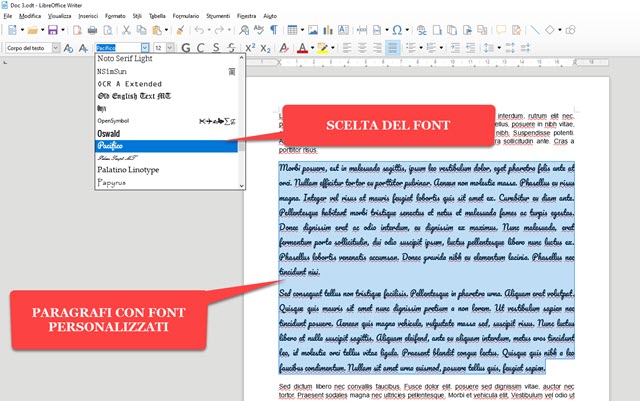The image size is (640, 401).
Task: Click the Redo arrow icon
Action: tap(220, 30)
